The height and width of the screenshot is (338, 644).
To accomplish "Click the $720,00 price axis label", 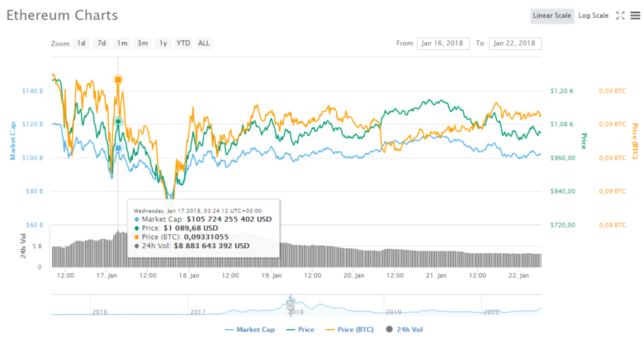I will click(x=563, y=225).
